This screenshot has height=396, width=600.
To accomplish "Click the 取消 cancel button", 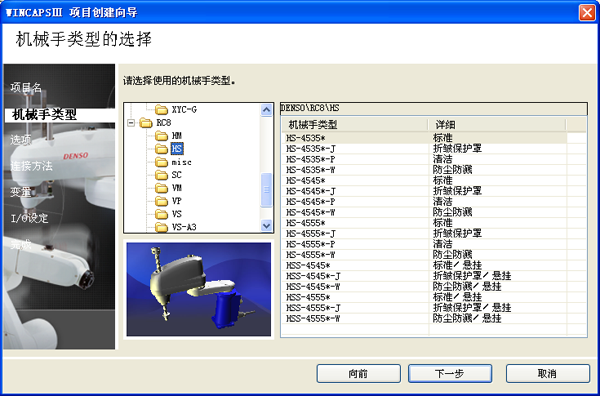I will pos(548,373).
